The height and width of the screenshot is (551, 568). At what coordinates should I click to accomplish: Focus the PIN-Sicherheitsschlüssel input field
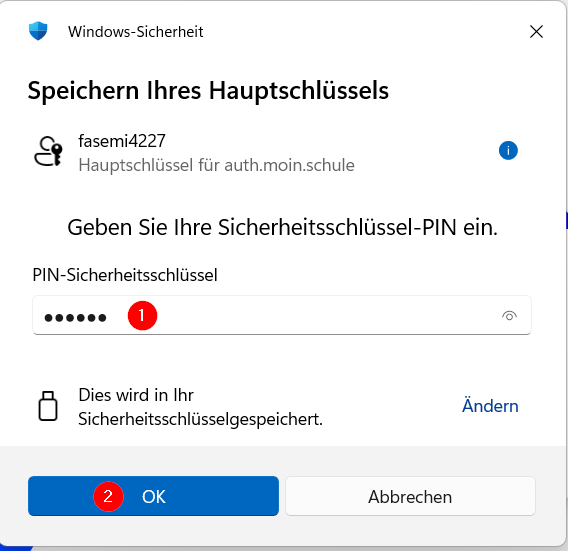[282, 315]
